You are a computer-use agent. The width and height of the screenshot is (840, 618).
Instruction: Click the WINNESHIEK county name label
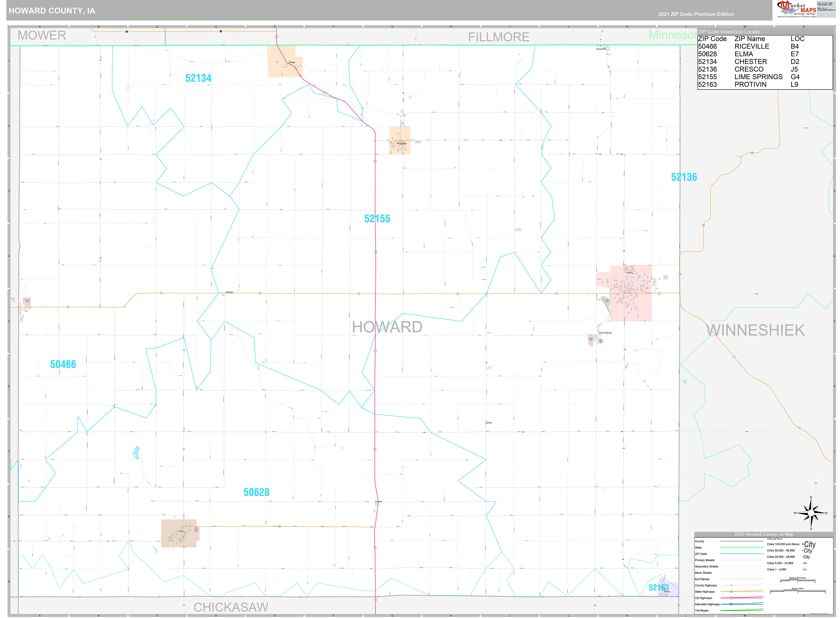click(x=755, y=330)
